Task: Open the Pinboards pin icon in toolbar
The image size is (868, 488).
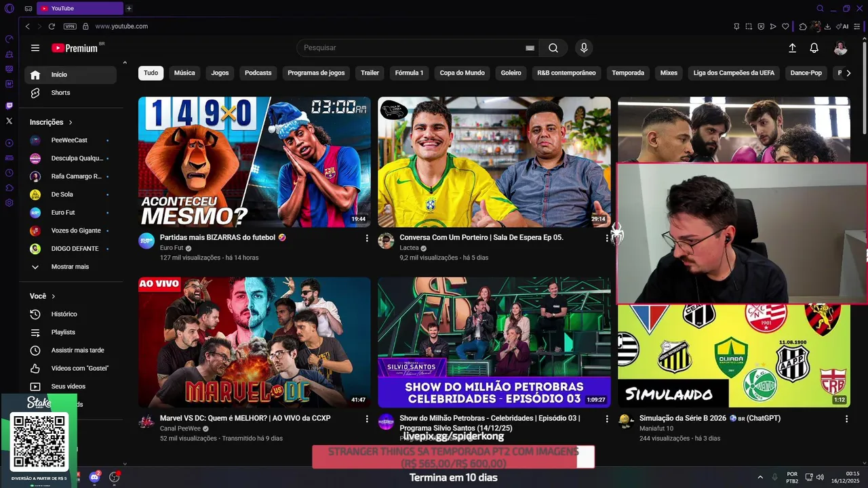Action: pos(736,26)
